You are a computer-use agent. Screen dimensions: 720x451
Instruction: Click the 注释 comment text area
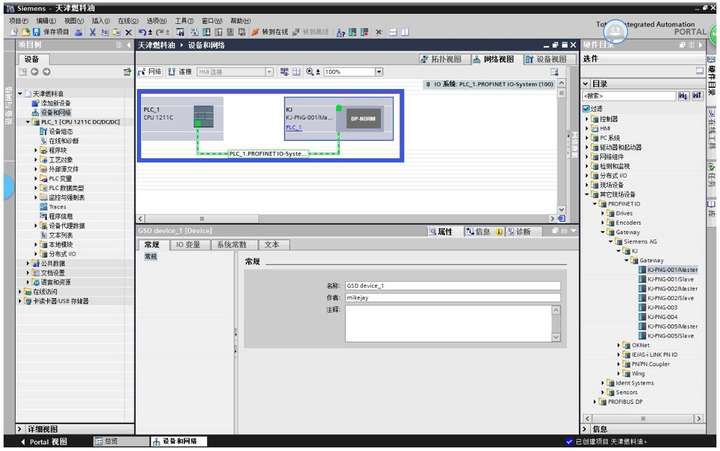click(449, 324)
